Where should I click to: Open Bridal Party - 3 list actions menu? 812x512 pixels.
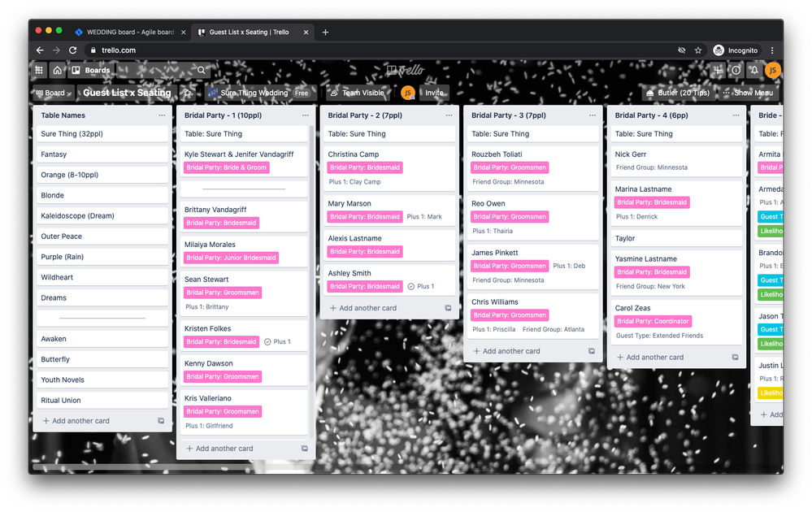[x=593, y=115]
